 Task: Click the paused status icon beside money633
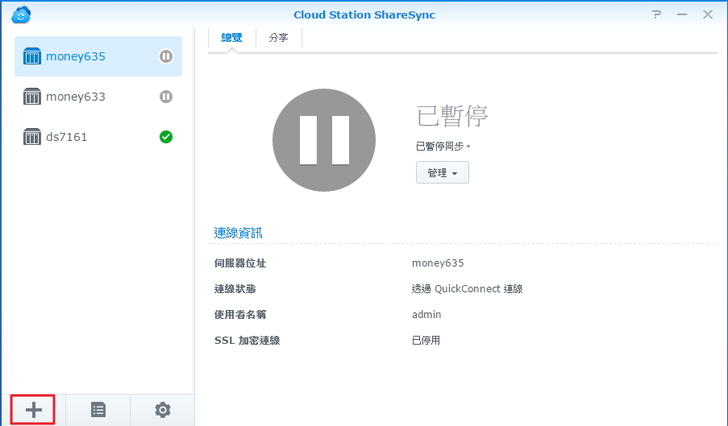[166, 97]
